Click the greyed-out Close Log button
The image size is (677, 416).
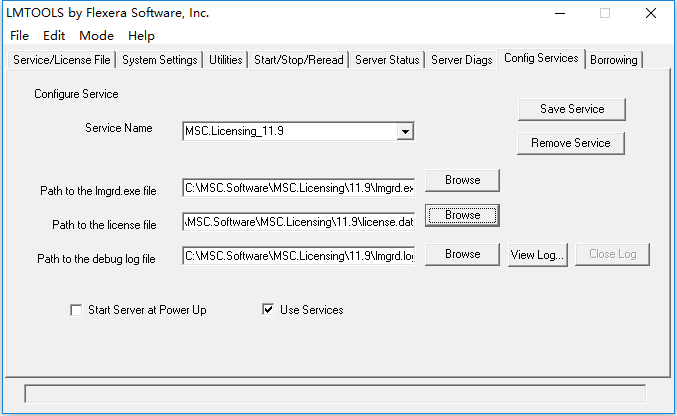(612, 254)
